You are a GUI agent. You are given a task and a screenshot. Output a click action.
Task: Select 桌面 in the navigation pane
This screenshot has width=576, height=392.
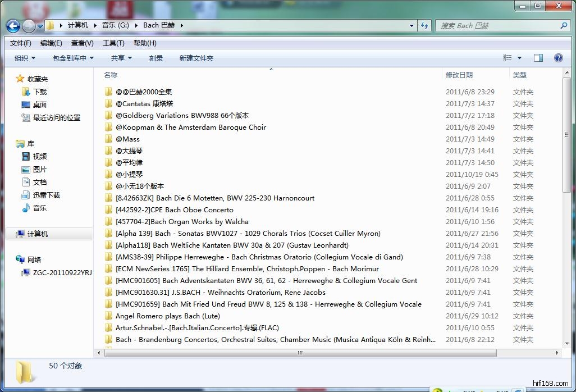[x=39, y=104]
